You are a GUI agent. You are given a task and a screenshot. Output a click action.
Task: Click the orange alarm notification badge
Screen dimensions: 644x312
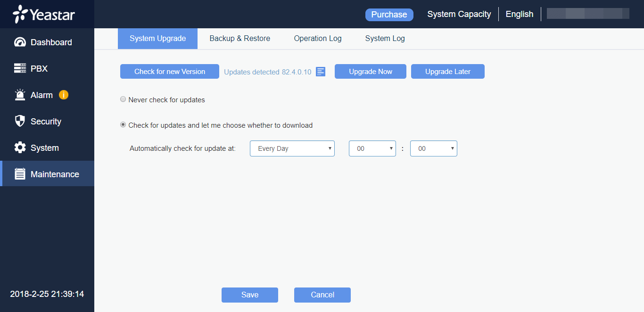(x=64, y=95)
